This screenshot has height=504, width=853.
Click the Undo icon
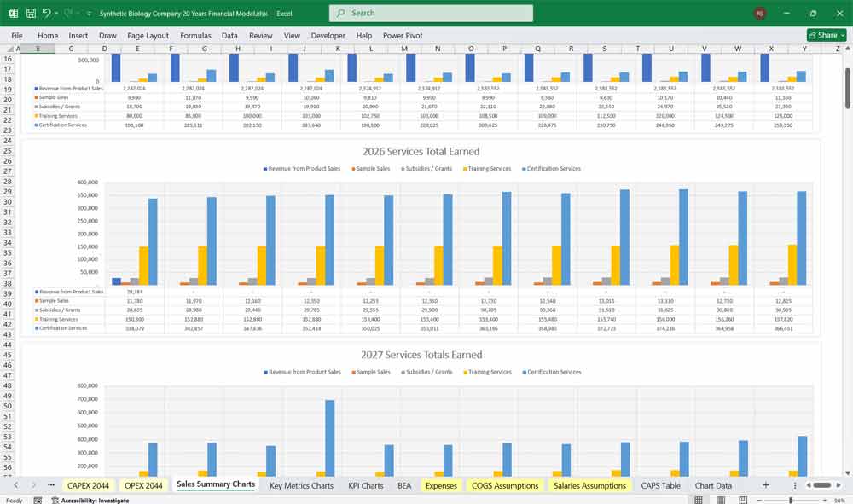click(47, 13)
